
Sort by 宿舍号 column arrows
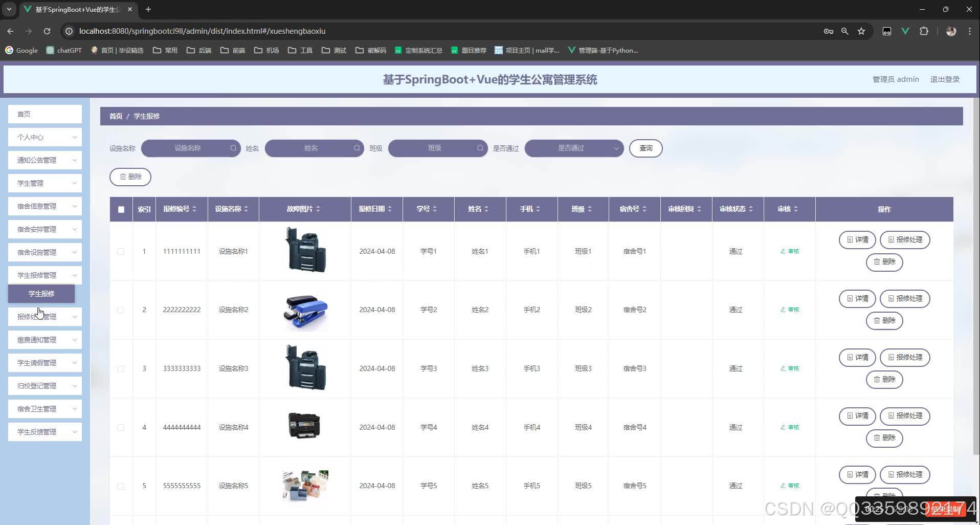[644, 209]
